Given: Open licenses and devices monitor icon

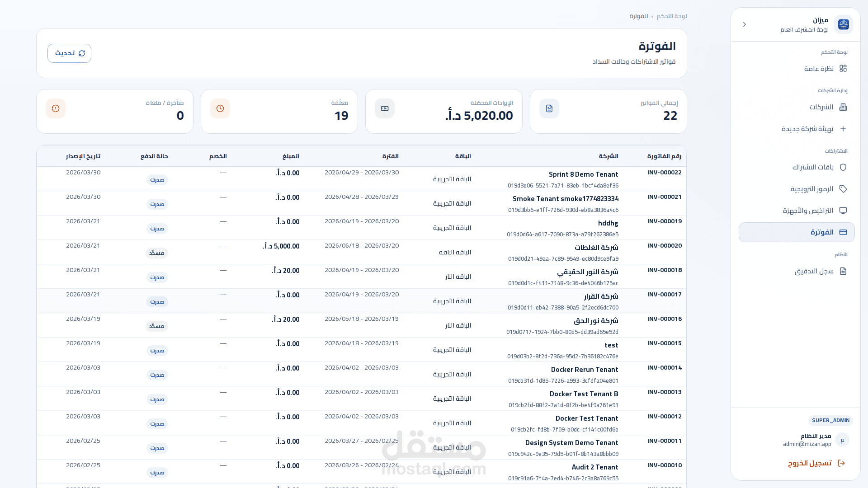Looking at the screenshot, I should coord(843,211).
